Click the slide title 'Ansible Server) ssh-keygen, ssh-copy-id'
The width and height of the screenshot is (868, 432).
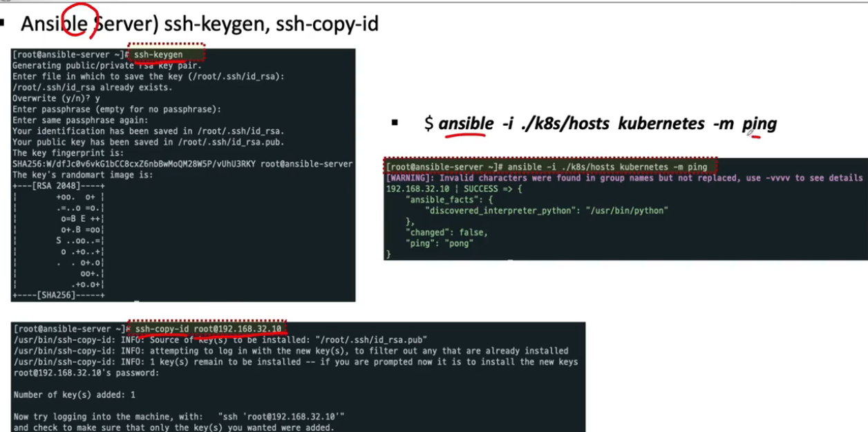(x=200, y=24)
